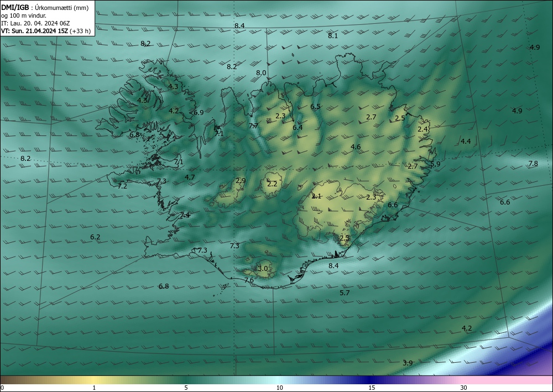Click the 'VT: Sun. 21.04.2024 15Z' valid time
The image size is (553, 392).
click(x=35, y=31)
